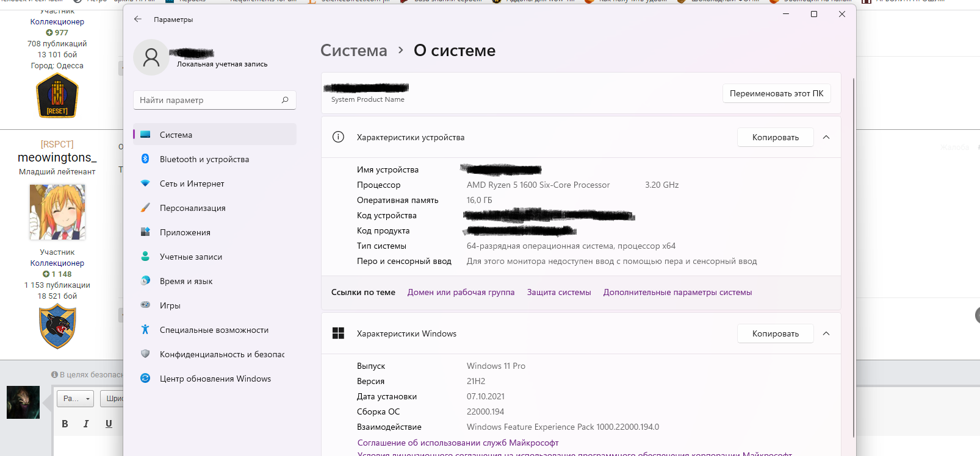
Task: Click meowingtons_ username in forum
Action: (x=57, y=157)
